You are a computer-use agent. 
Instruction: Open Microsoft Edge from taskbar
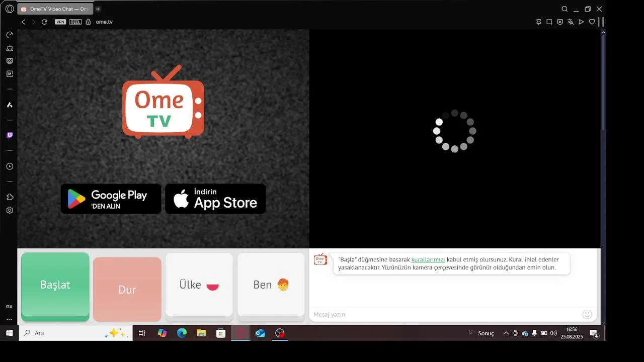(x=182, y=333)
